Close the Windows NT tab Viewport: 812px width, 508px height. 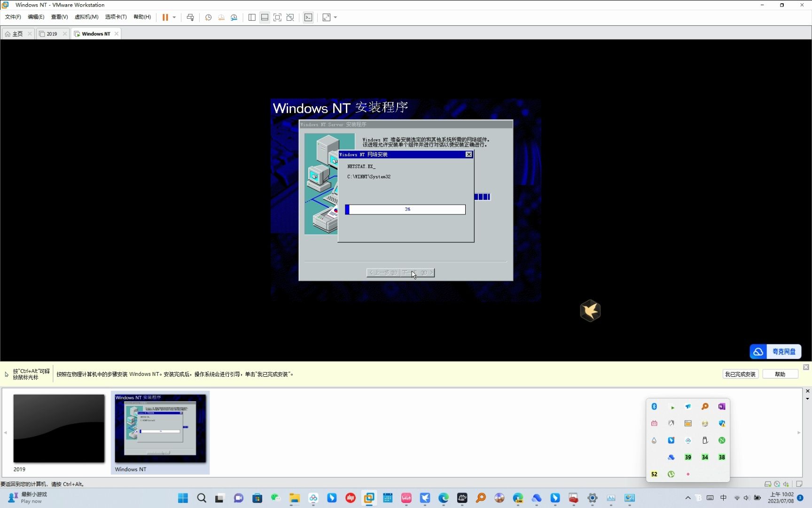point(117,34)
